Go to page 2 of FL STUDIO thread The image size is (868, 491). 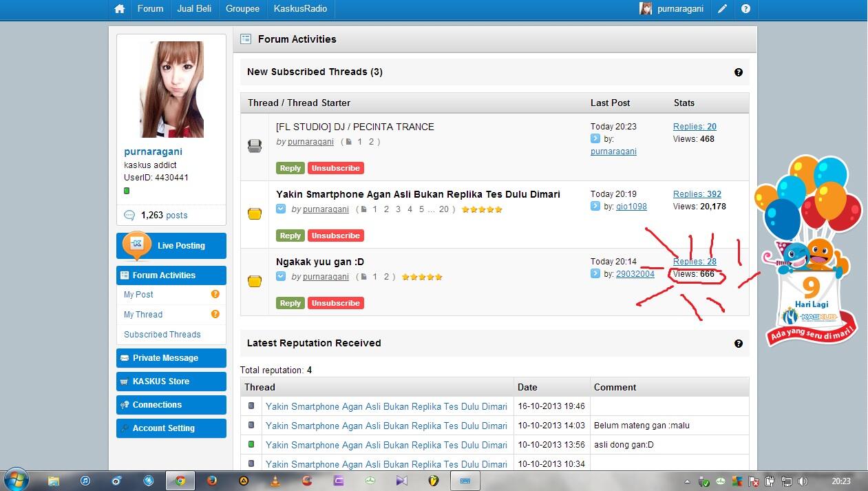(x=370, y=142)
